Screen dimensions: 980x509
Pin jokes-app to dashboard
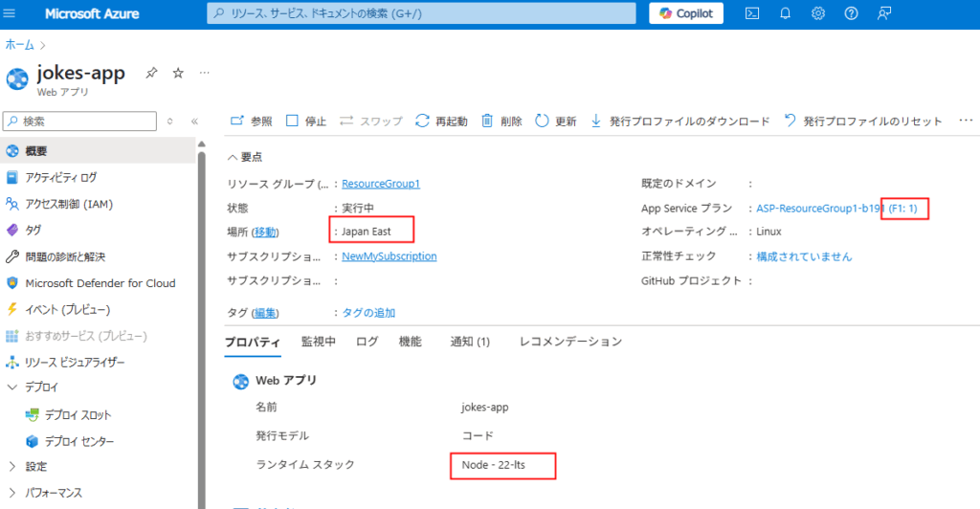tap(151, 73)
